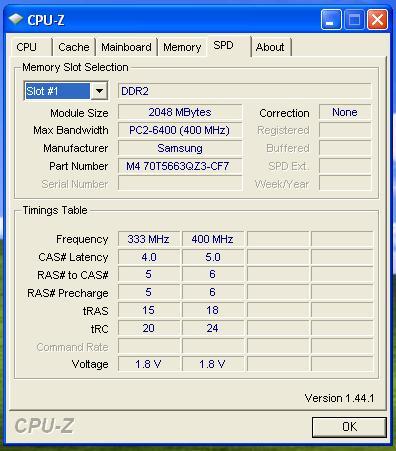Click the 400 MHz frequency cell
Screen dimensions: 396x451
tap(213, 239)
